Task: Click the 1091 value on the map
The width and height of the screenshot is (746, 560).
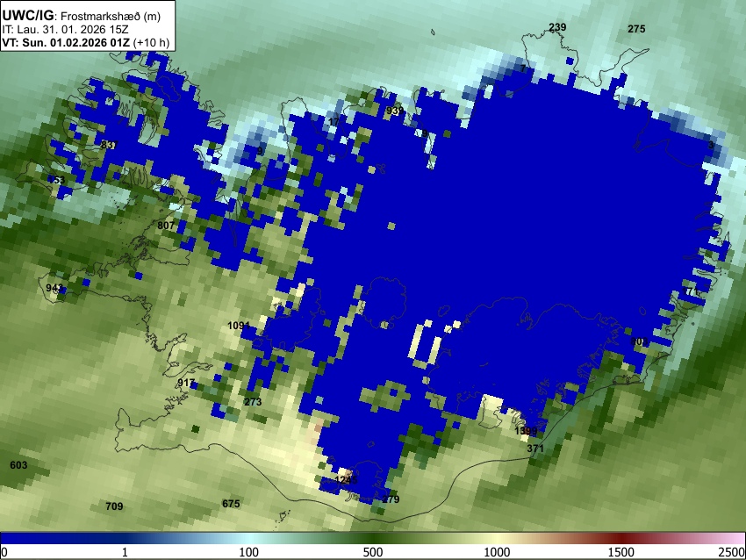Action: 239,326
